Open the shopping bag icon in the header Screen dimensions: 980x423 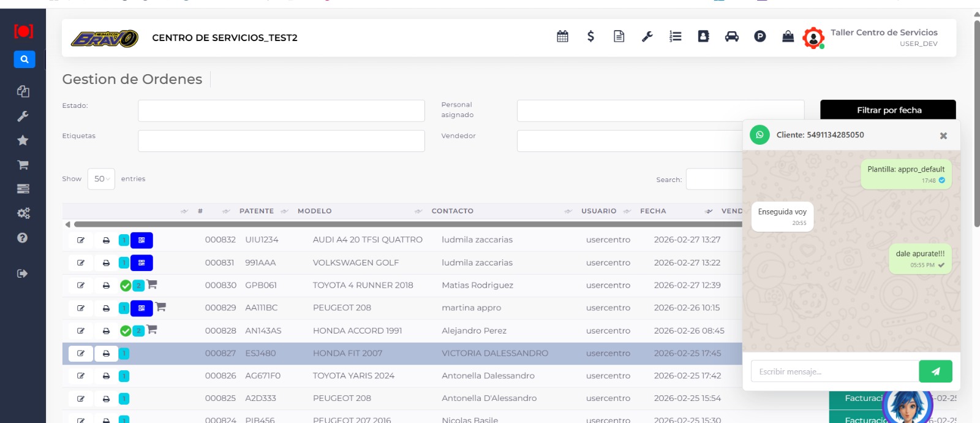point(788,37)
